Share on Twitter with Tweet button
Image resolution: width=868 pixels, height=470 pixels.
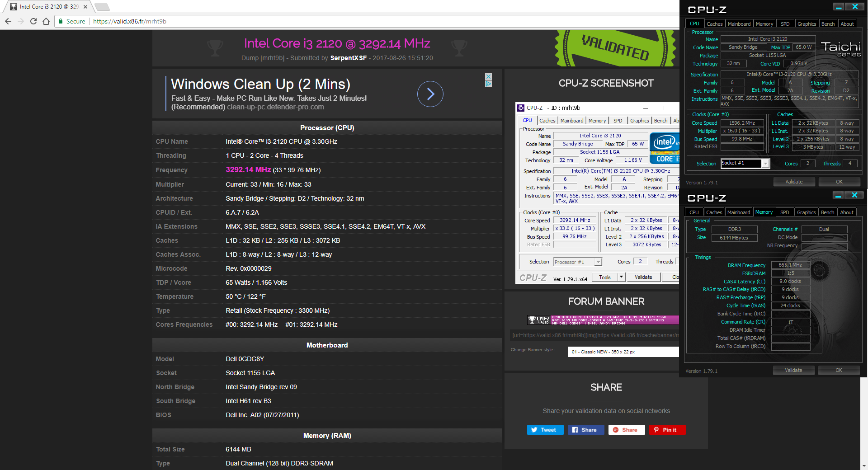tap(545, 430)
